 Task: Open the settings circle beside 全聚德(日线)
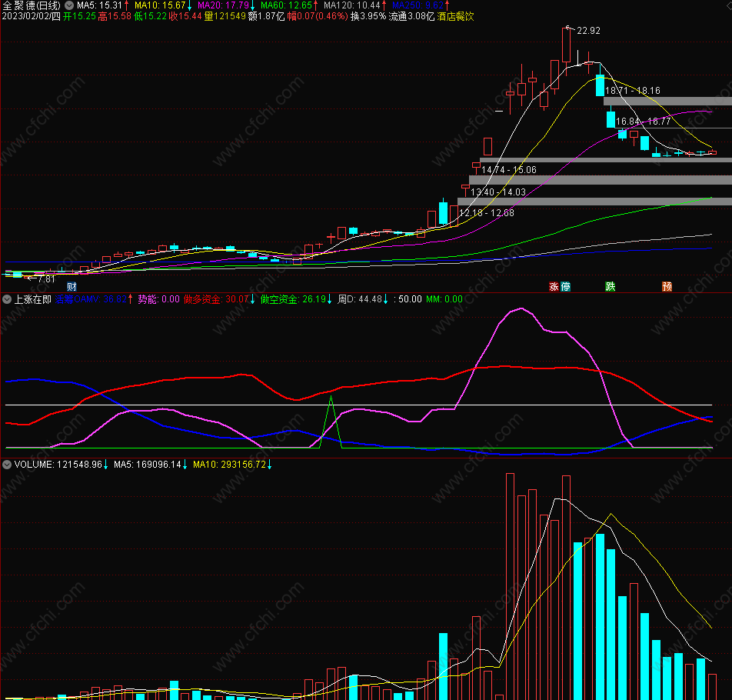[x=69, y=5]
